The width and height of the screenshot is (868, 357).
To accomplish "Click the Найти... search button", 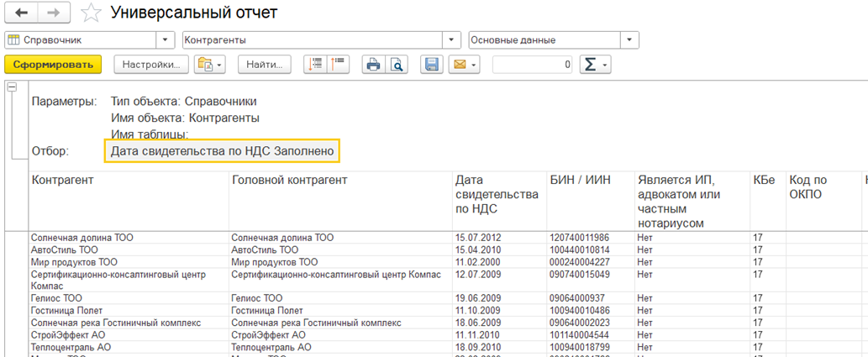I will pyautogui.click(x=264, y=65).
